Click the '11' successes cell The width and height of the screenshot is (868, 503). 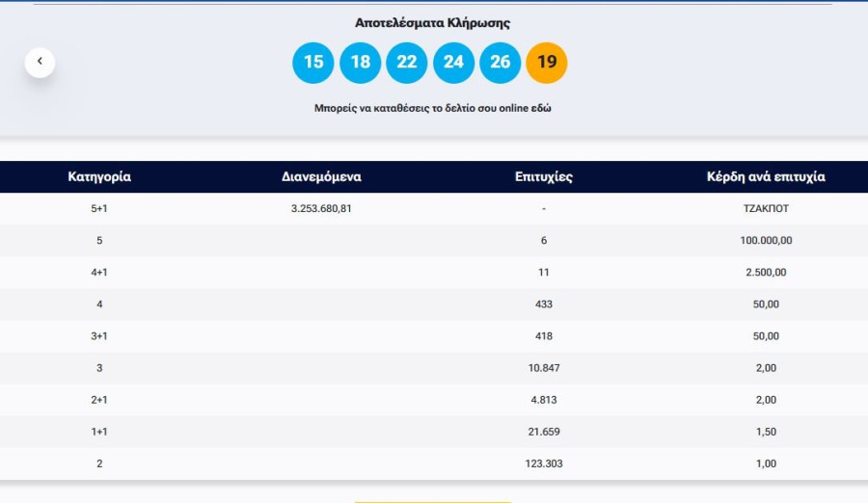(x=544, y=273)
